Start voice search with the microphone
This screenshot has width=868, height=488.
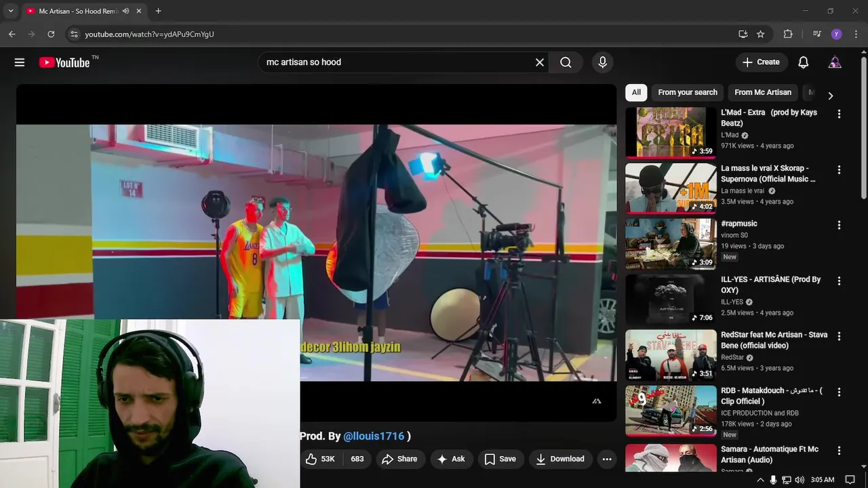click(602, 62)
